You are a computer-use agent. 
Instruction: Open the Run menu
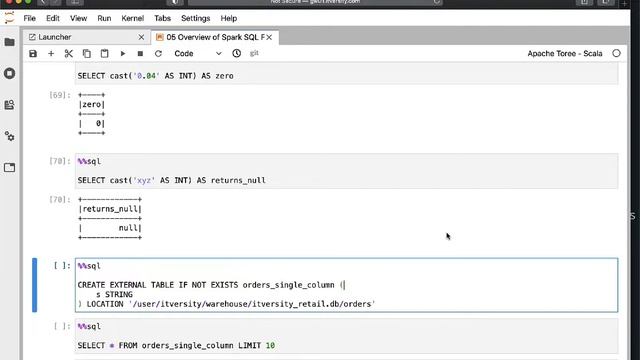tap(104, 18)
